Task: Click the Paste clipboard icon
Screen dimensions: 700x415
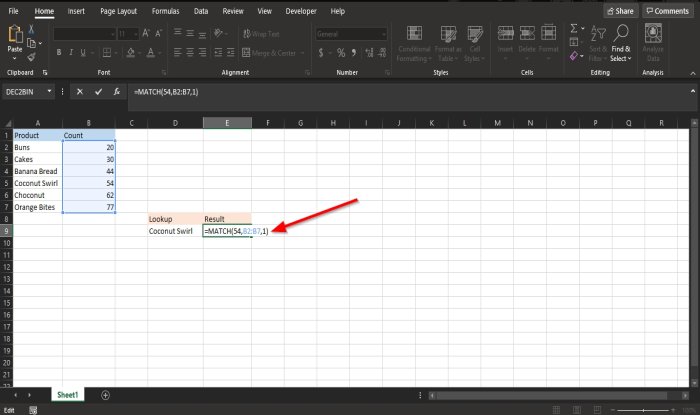Action: click(x=15, y=34)
